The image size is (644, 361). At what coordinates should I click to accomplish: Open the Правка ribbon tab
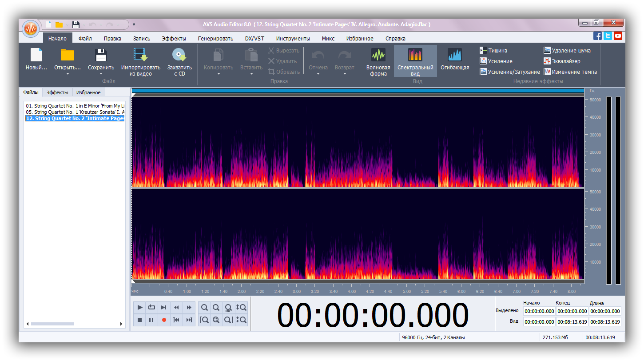tap(112, 39)
